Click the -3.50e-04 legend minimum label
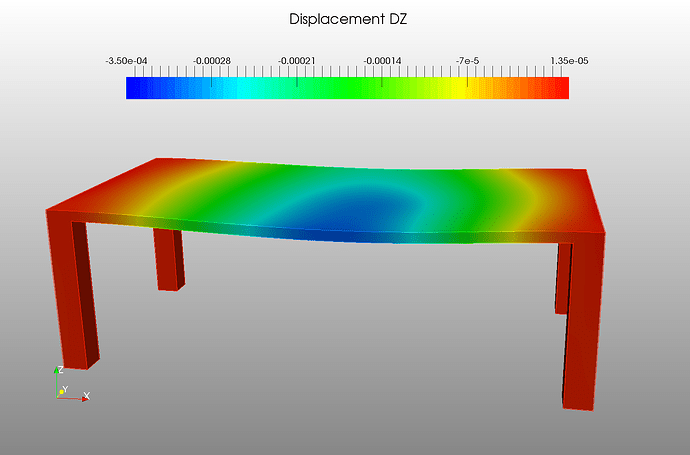The width and height of the screenshot is (690, 455). coord(126,61)
